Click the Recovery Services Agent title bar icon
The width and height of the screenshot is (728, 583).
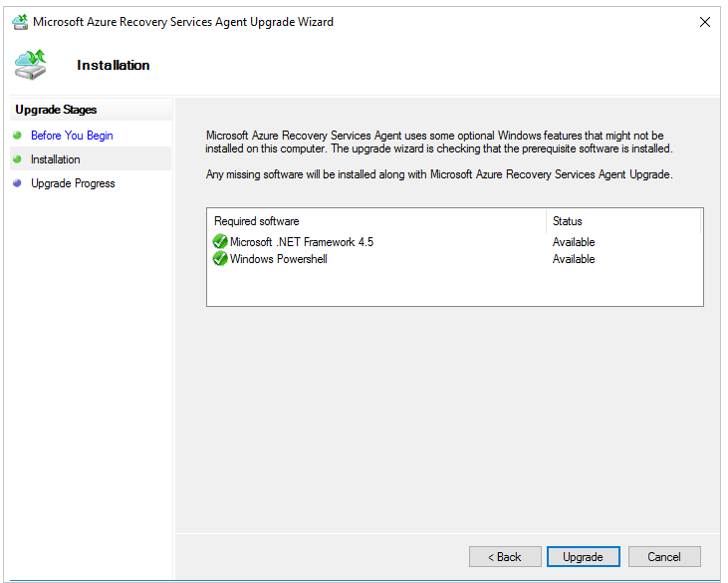(x=20, y=22)
